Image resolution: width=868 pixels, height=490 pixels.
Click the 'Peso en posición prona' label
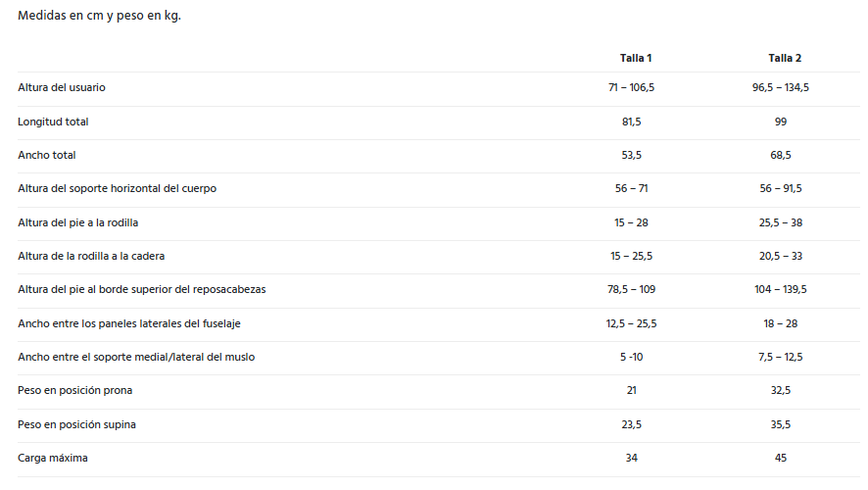click(75, 390)
